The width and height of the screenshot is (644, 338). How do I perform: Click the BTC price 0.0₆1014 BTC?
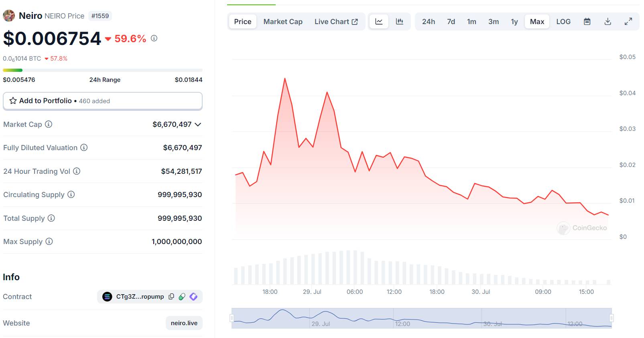pyautogui.click(x=22, y=59)
